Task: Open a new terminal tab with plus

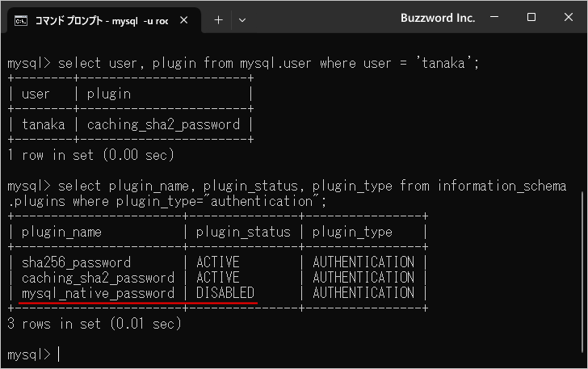Action: (218, 19)
